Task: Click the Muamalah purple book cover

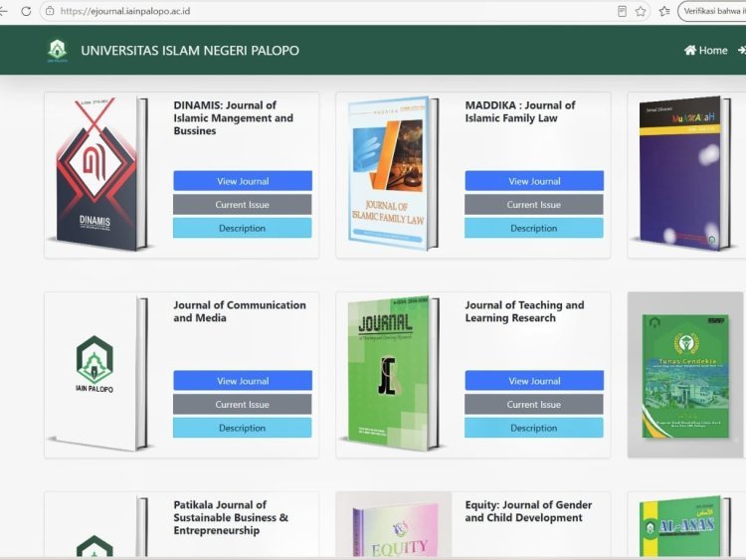Action: tap(684, 174)
